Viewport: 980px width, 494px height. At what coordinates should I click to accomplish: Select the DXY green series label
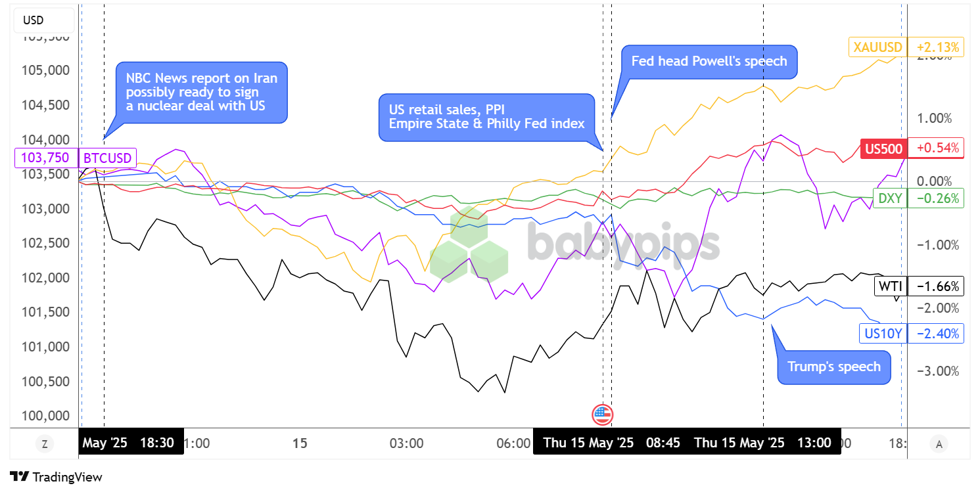point(889,198)
